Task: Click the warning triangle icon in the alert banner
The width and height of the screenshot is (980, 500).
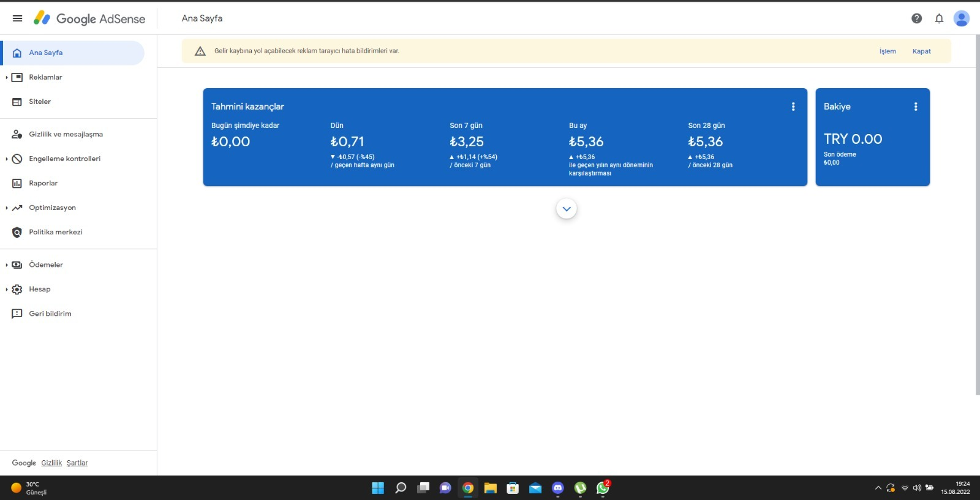Action: point(200,51)
